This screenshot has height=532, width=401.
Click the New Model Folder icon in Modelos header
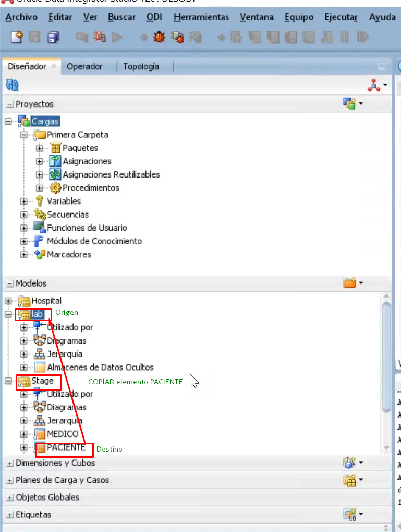(x=349, y=282)
